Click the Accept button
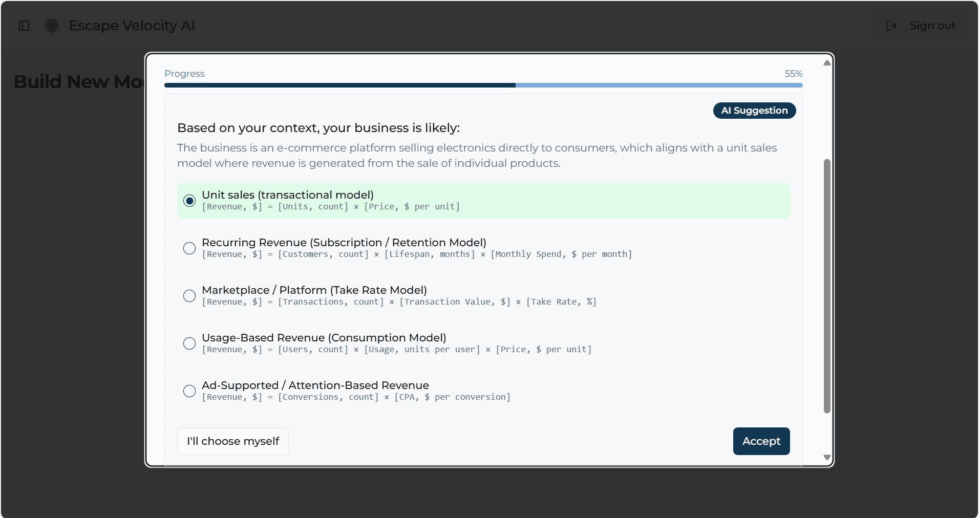Image resolution: width=980 pixels, height=518 pixels. click(761, 441)
